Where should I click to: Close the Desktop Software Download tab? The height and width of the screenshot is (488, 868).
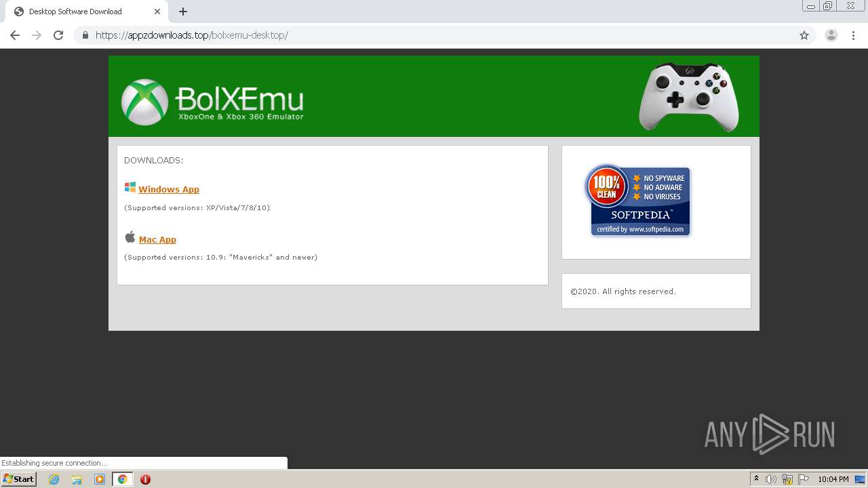157,12
